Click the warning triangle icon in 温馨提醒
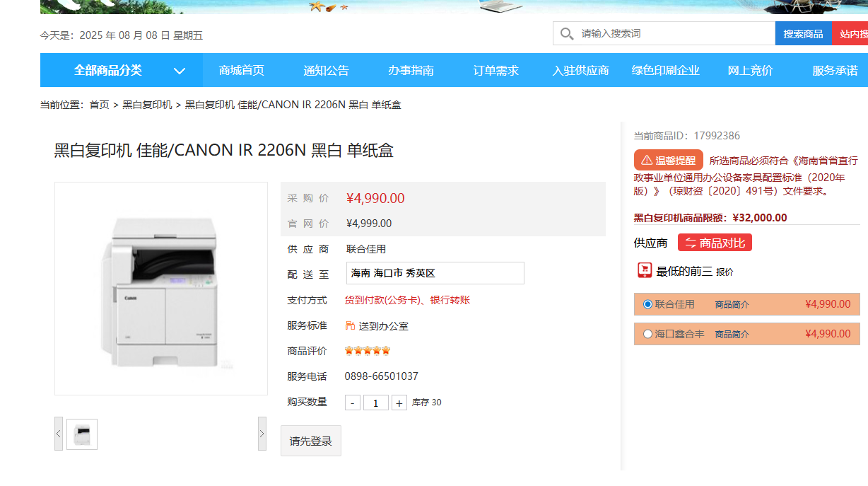Image resolution: width=868 pixels, height=486 pixels. (646, 161)
